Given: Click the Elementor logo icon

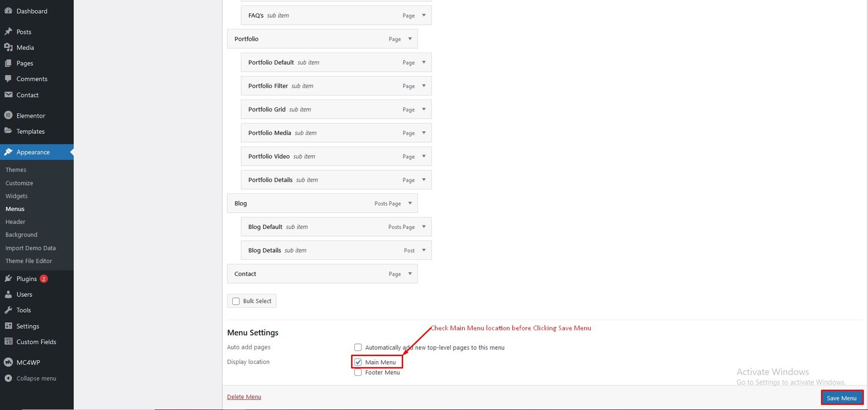Looking at the screenshot, I should tap(8, 116).
